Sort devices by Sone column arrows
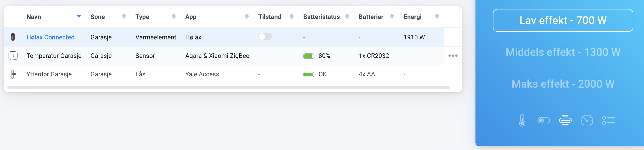 tap(124, 16)
